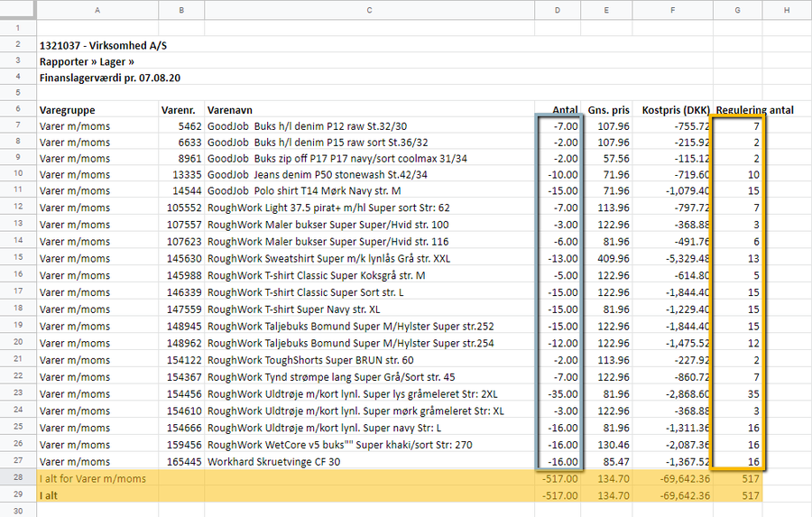This screenshot has height=517, width=812.
Task: Click the select-all corner box
Action: click(18, 10)
